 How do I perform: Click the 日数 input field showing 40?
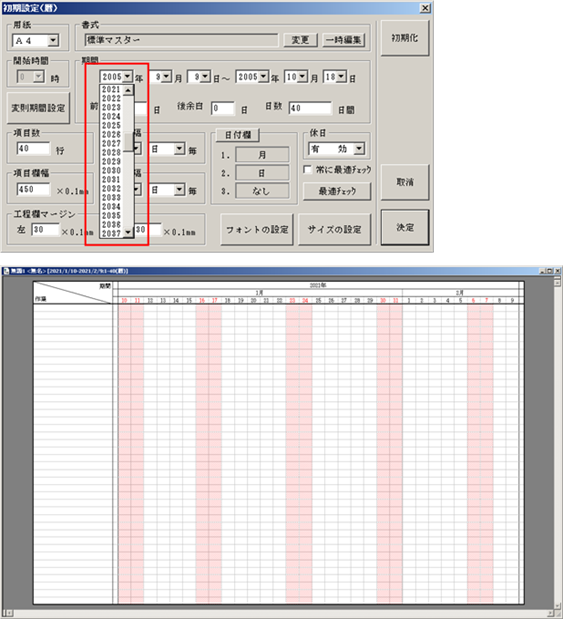pos(310,108)
